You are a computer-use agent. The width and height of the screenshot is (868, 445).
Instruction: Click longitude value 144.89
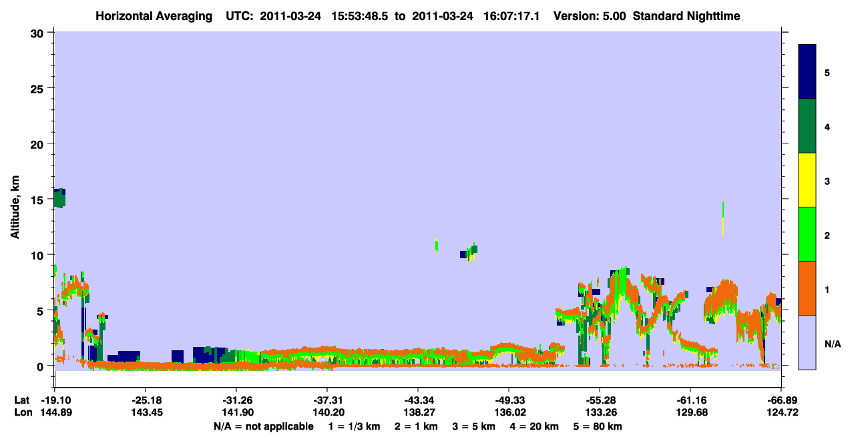tap(55, 412)
